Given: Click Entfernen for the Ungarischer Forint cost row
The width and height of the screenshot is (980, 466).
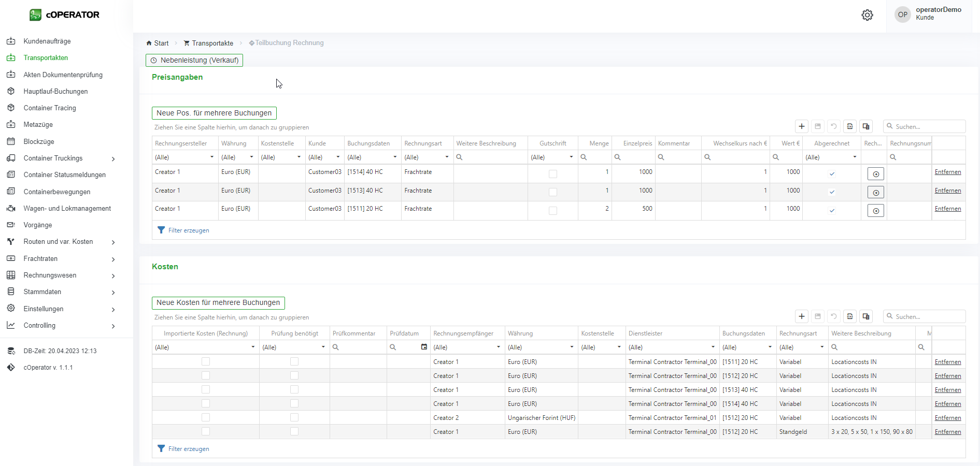Looking at the screenshot, I should tap(947, 418).
